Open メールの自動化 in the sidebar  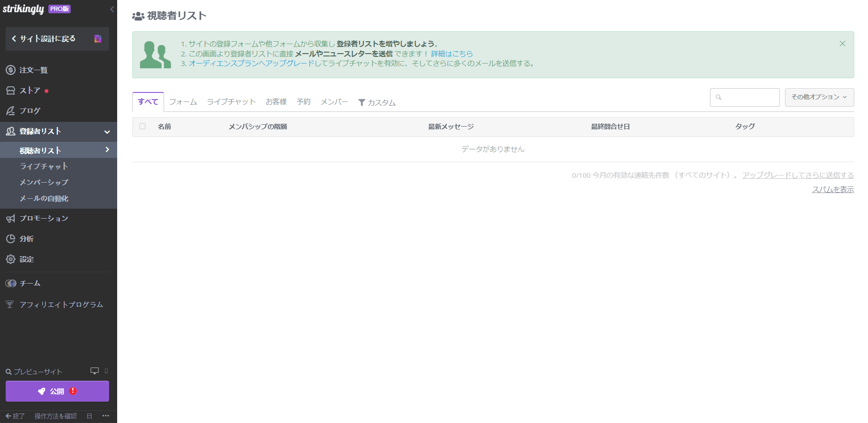pos(44,199)
